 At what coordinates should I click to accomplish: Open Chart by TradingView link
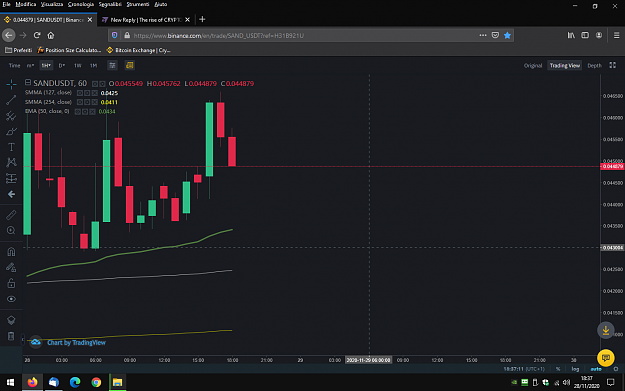76,342
